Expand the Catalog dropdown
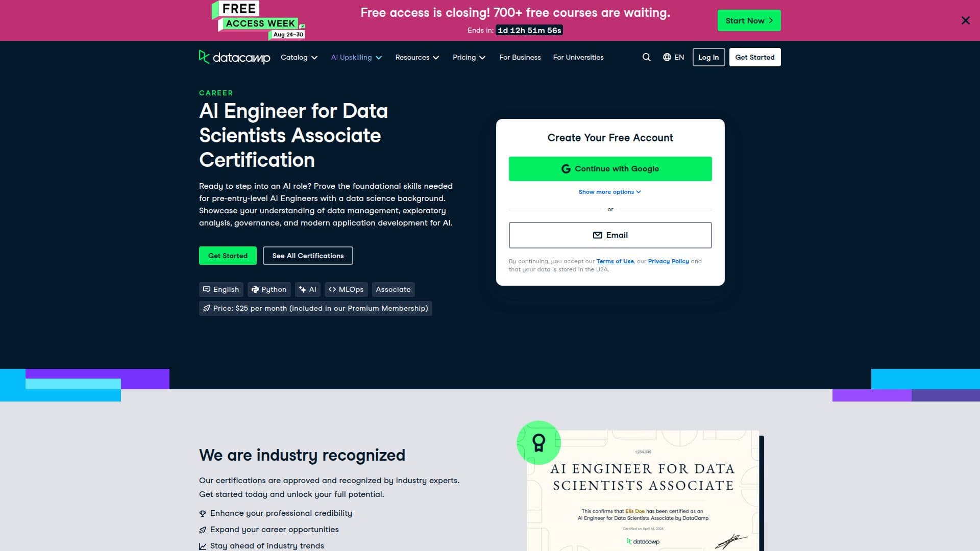The height and width of the screenshot is (551, 980). tap(299, 57)
